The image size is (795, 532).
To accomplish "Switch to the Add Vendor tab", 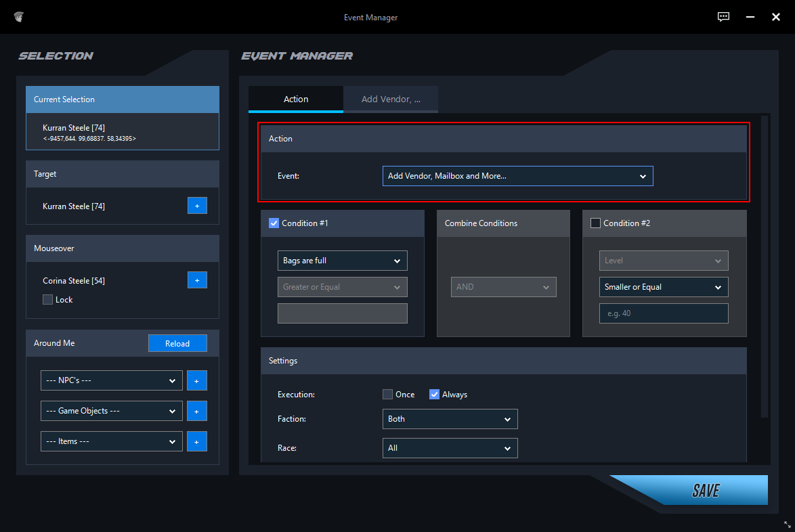I will click(391, 99).
